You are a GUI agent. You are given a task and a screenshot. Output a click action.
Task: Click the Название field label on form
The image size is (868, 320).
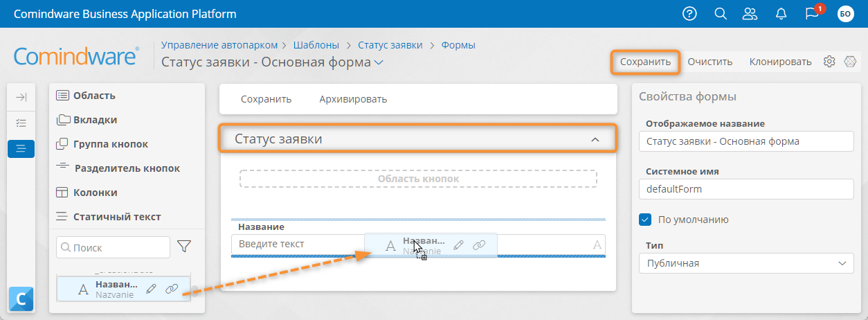(x=261, y=226)
